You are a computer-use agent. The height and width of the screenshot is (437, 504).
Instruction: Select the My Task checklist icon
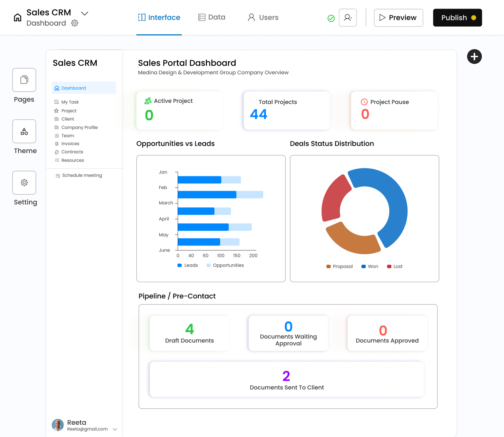(56, 102)
